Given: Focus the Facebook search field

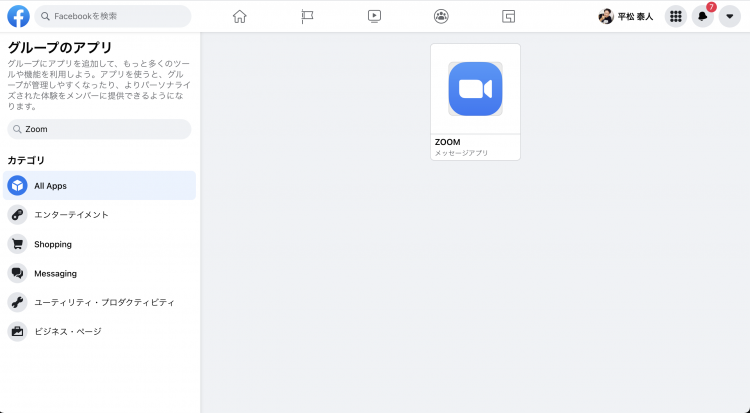Looking at the screenshot, I should click(113, 16).
